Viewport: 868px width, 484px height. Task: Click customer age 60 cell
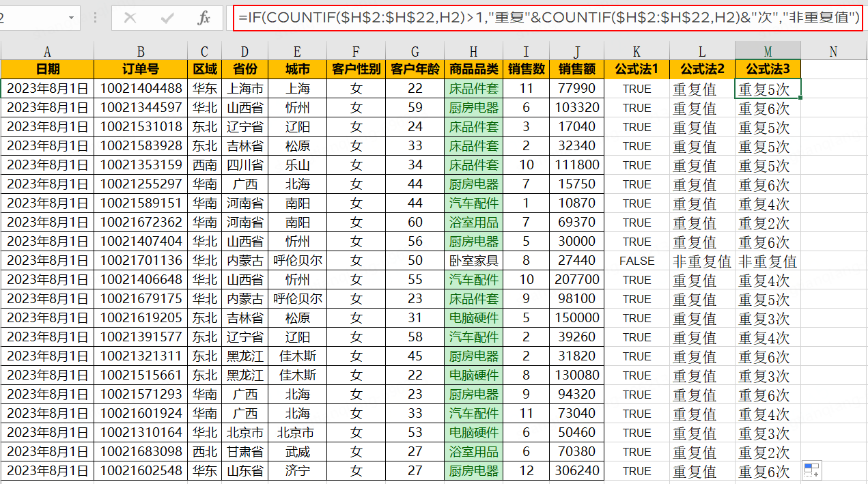pyautogui.click(x=415, y=223)
